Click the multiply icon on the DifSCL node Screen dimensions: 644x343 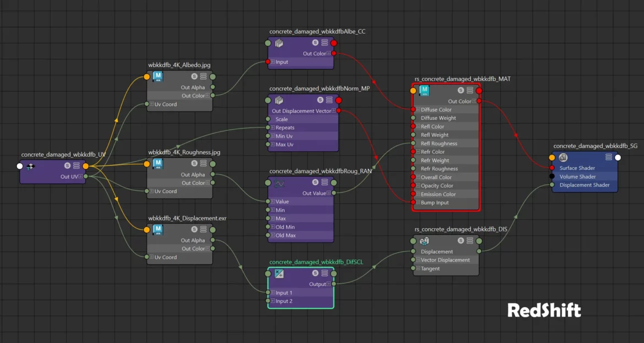pyautogui.click(x=279, y=274)
